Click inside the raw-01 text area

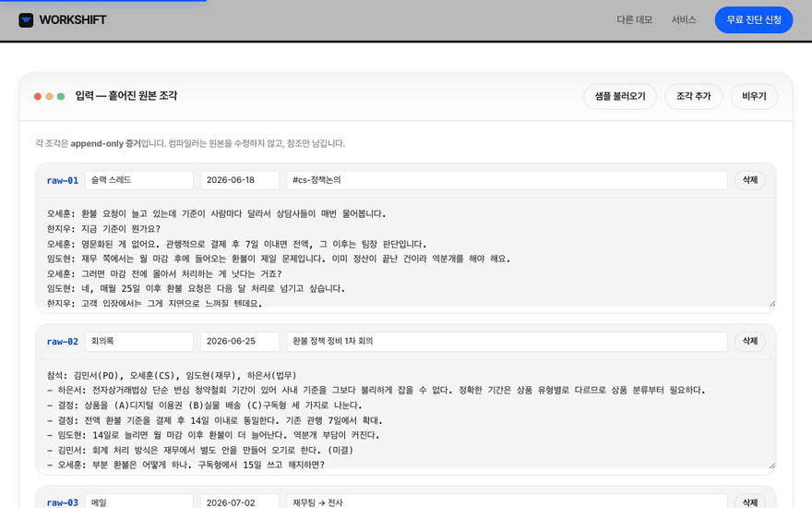click(x=406, y=254)
